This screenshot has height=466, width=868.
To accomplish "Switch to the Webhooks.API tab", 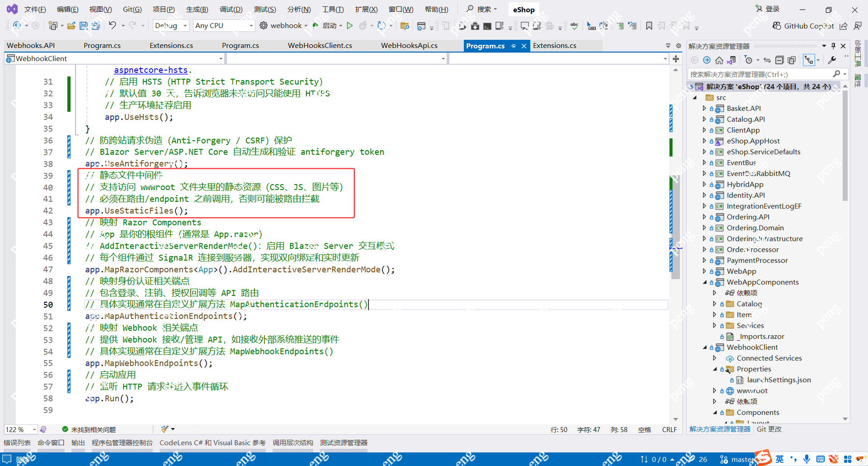I will coord(31,46).
